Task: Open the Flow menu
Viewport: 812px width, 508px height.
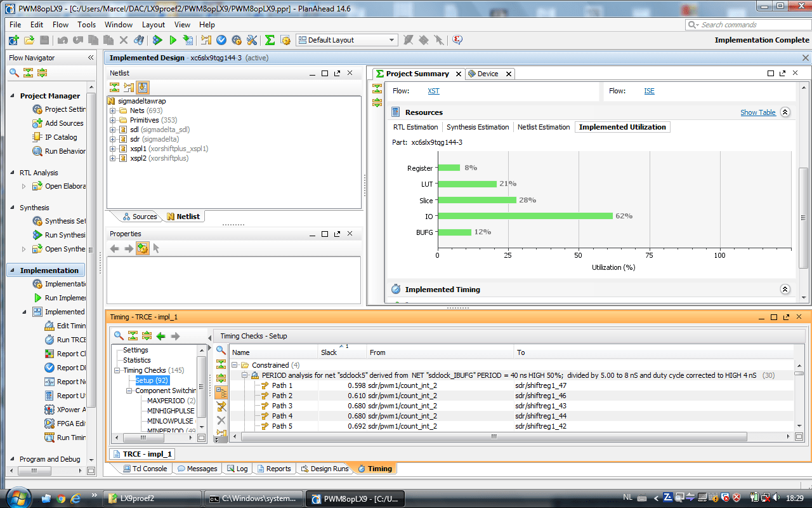Action: point(60,25)
